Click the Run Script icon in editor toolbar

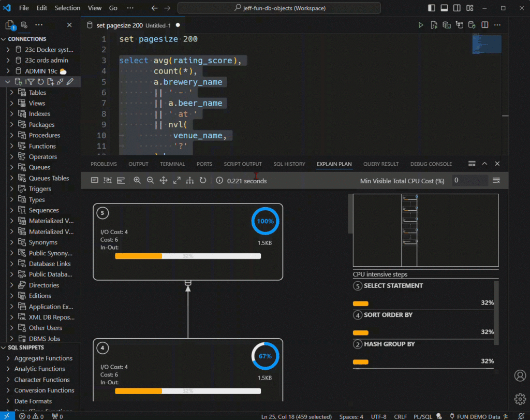point(434,25)
